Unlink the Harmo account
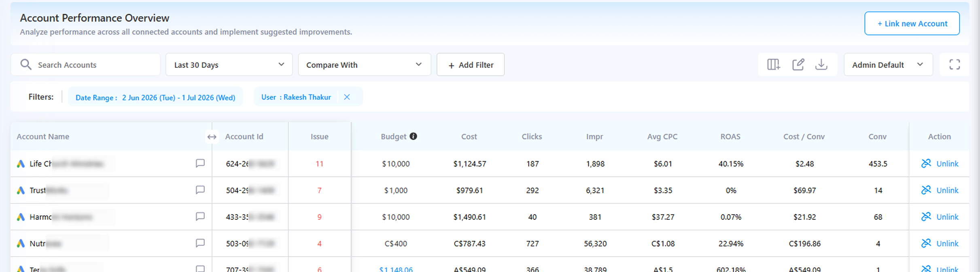This screenshot has height=272, width=980. click(x=947, y=217)
